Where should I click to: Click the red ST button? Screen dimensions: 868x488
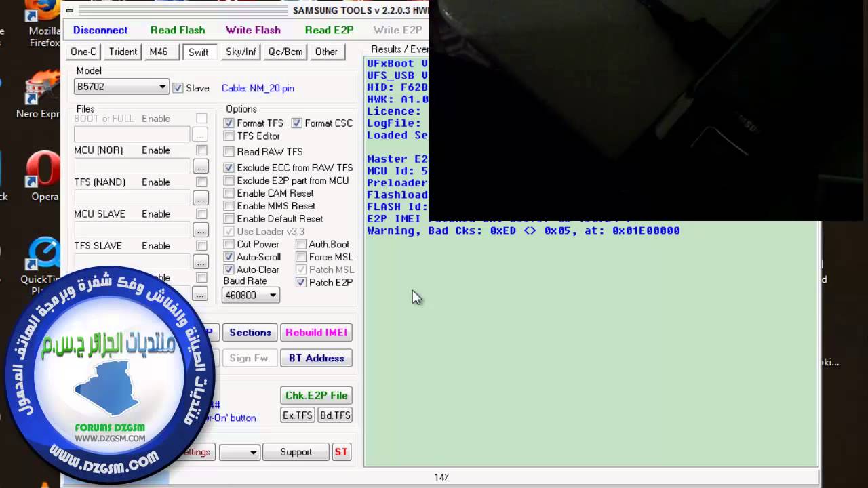click(341, 452)
